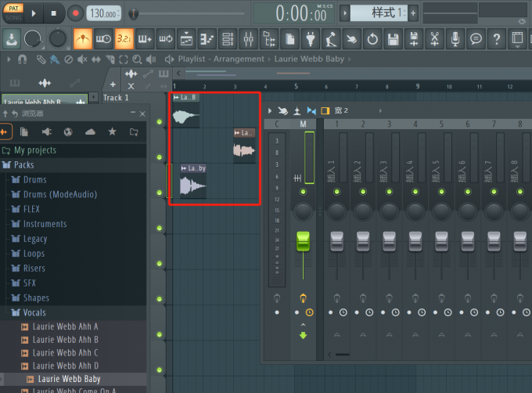Open the Channel rack icon
The height and width of the screenshot is (393, 532).
click(x=228, y=39)
